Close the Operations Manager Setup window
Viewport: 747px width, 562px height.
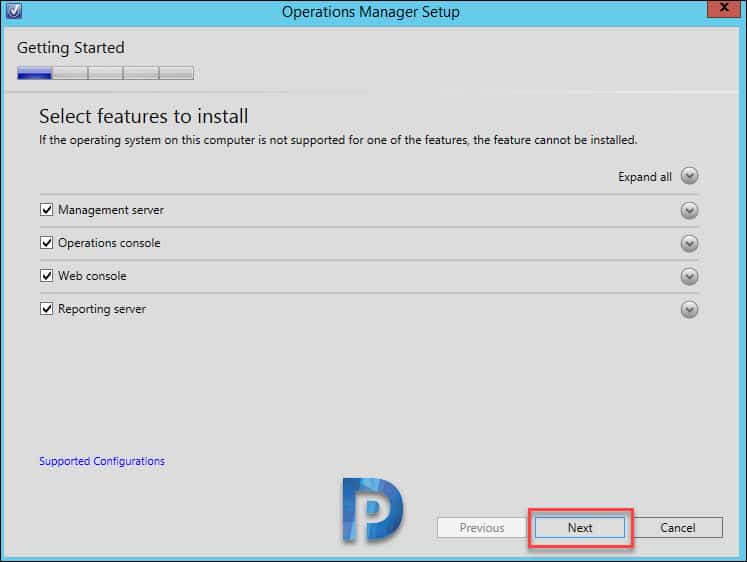[x=724, y=8]
